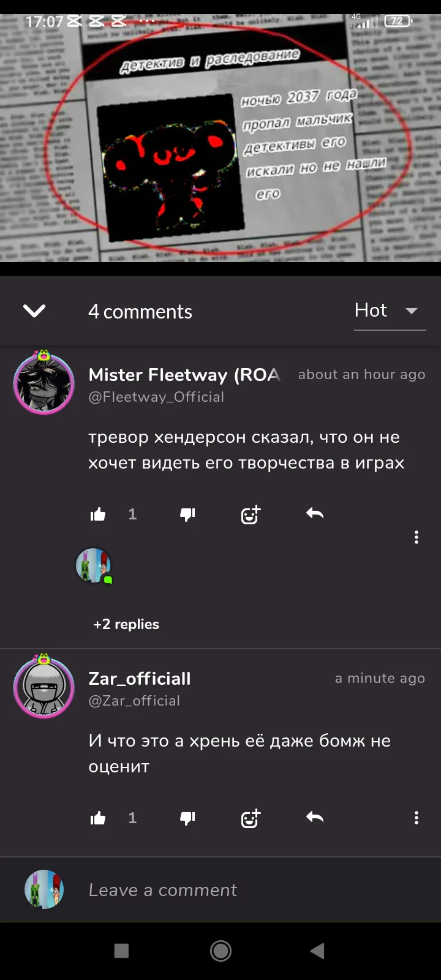
Task: Dislike Mister Fleetway's comment with thumbs down
Action: pyautogui.click(x=187, y=514)
